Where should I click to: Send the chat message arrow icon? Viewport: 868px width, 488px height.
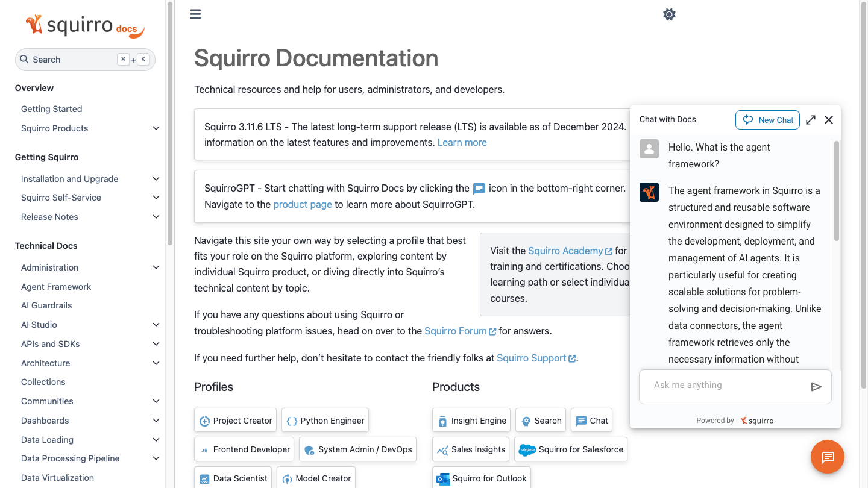pyautogui.click(x=816, y=387)
